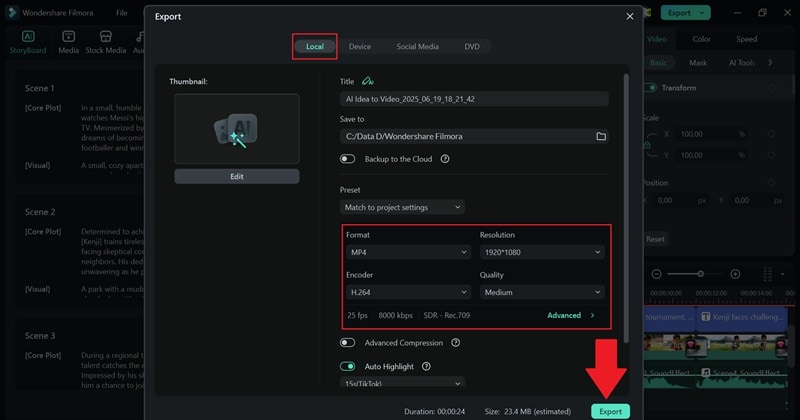
Task: Switch to Speed tab in Filmora properties
Action: point(746,39)
